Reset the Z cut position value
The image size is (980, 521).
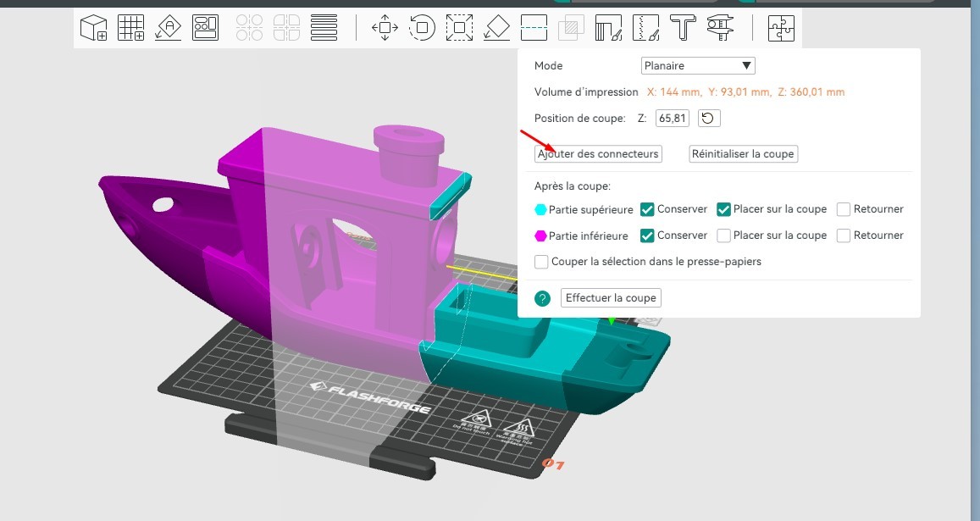coord(710,118)
